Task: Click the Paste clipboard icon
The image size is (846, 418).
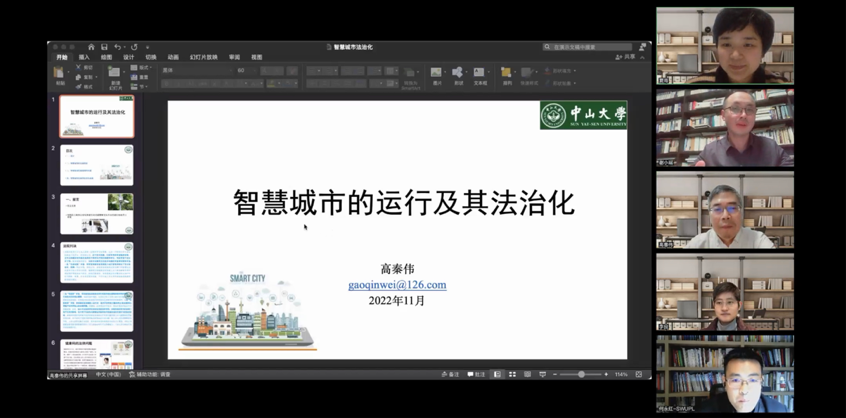Action: pos(61,73)
